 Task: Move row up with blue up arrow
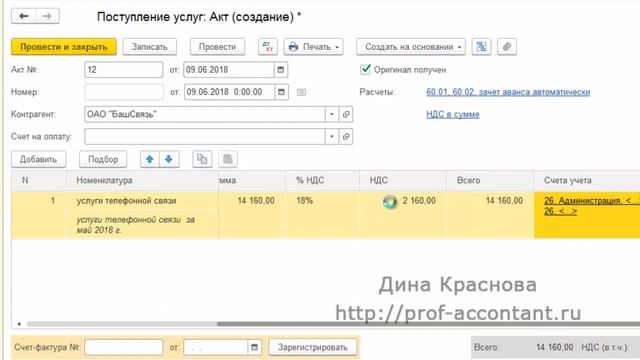pos(150,159)
